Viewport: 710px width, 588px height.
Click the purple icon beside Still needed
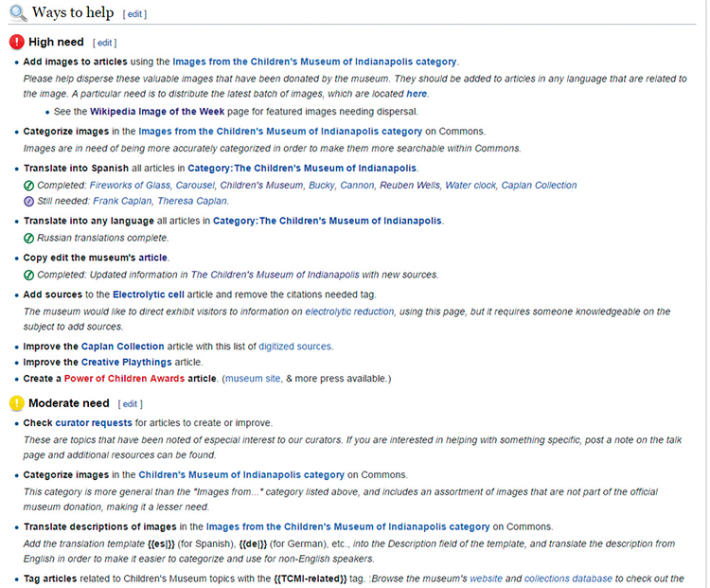[x=28, y=201]
